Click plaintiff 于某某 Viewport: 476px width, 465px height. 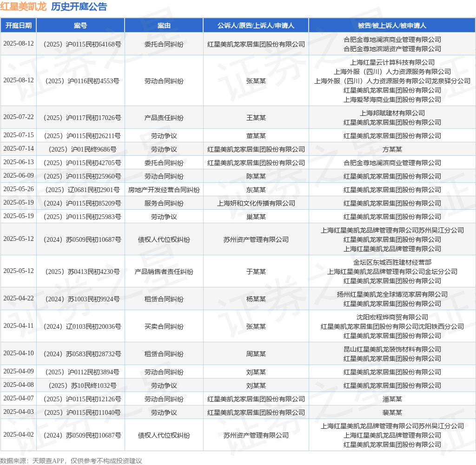pyautogui.click(x=256, y=272)
